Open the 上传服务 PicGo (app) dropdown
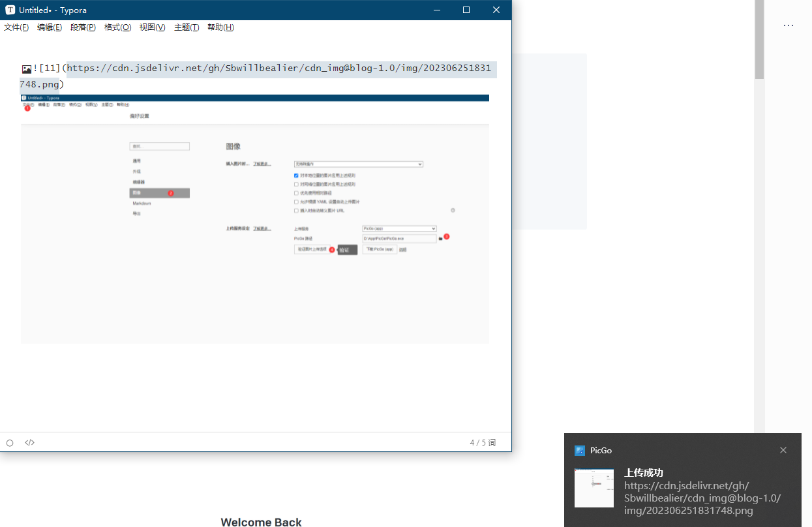 click(x=399, y=228)
